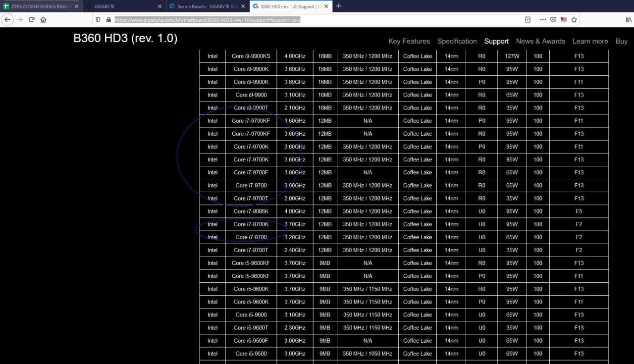Image resolution: width=634 pixels, height=364 pixels.
Task: Select the 16MB cache cell in i9-9900T row
Action: click(325, 108)
